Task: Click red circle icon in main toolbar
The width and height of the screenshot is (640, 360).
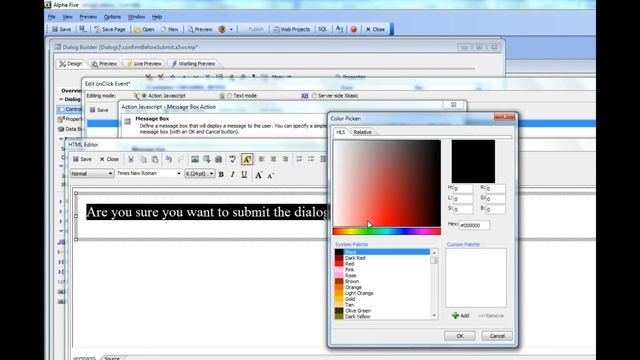Action: pyautogui.click(x=354, y=29)
